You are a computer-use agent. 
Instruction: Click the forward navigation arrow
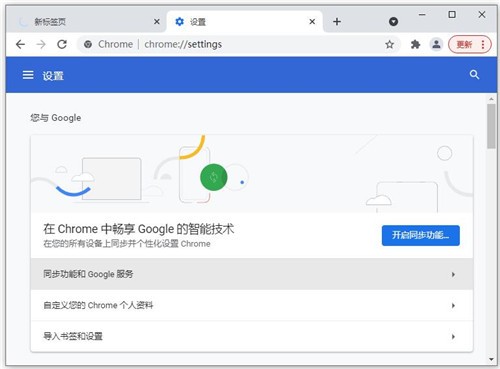41,44
